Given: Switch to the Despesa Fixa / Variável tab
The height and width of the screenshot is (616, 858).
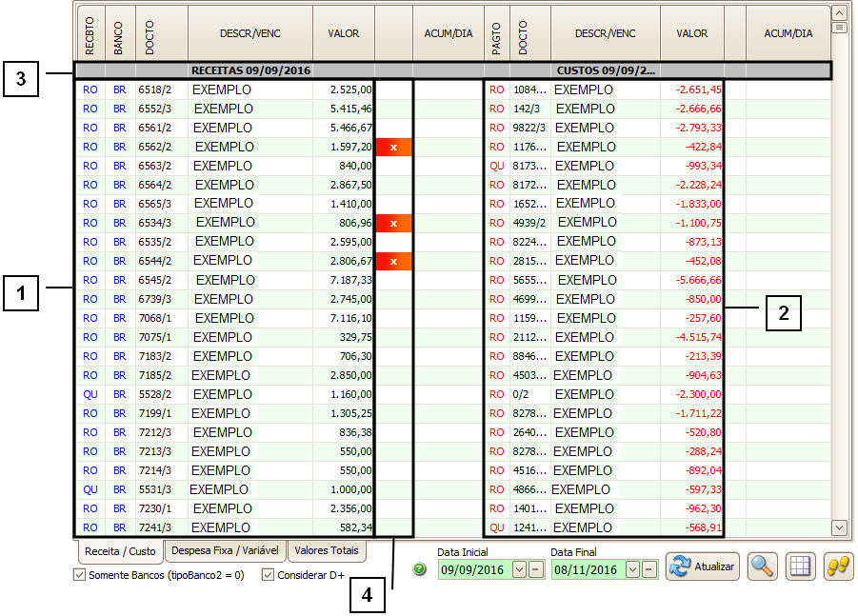Looking at the screenshot, I should (x=225, y=550).
